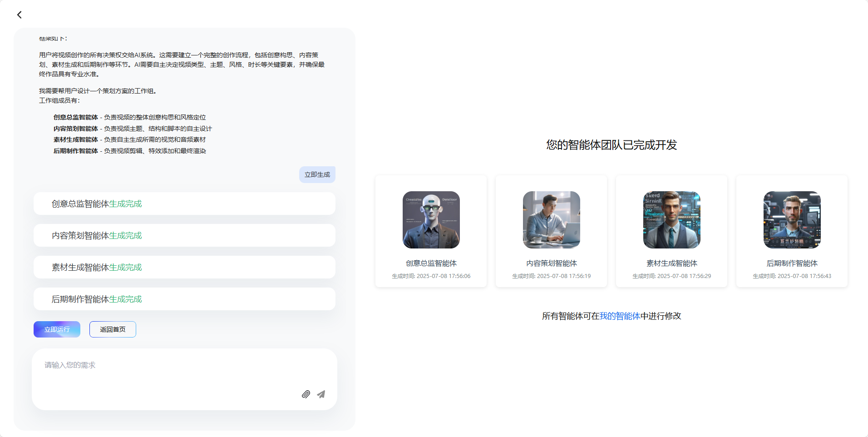Click the paper plane send icon
The image size is (868, 437).
point(321,394)
